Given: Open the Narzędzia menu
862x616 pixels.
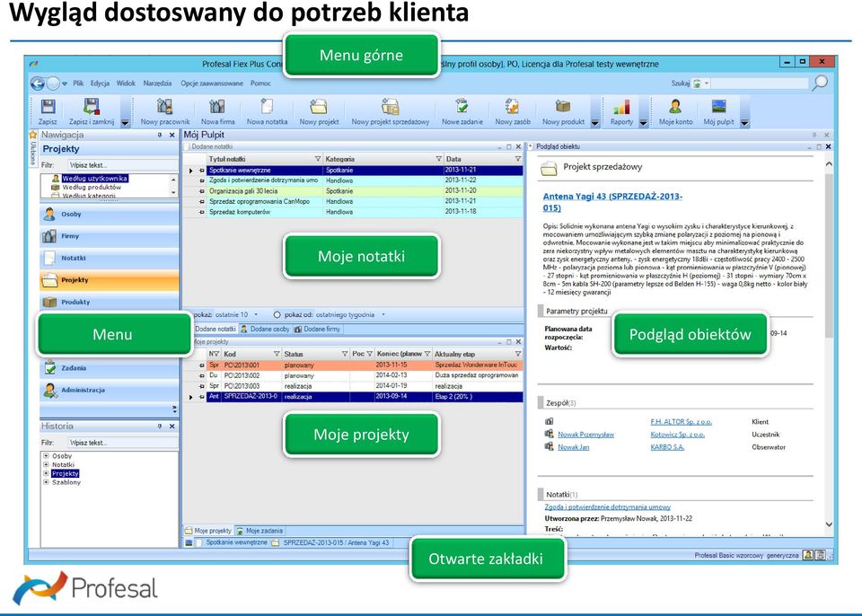Looking at the screenshot, I should pos(158,83).
